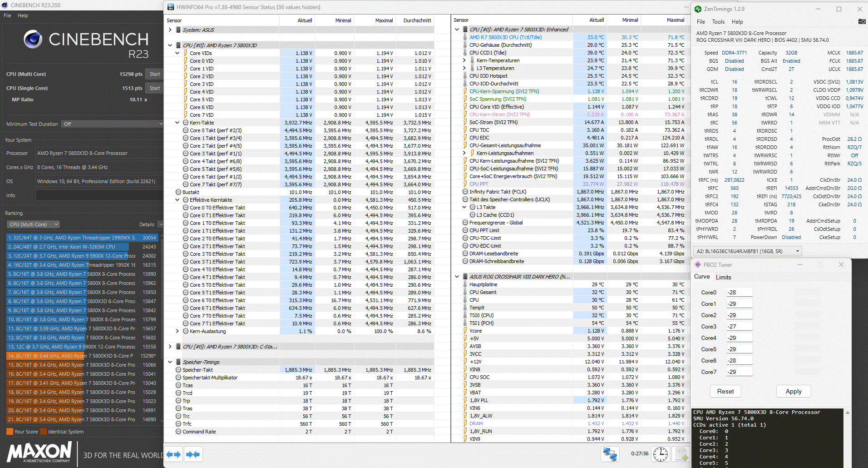This screenshot has height=468, width=868.
Task: Click the HWiNFO clock reset icon
Action: [x=660, y=454]
